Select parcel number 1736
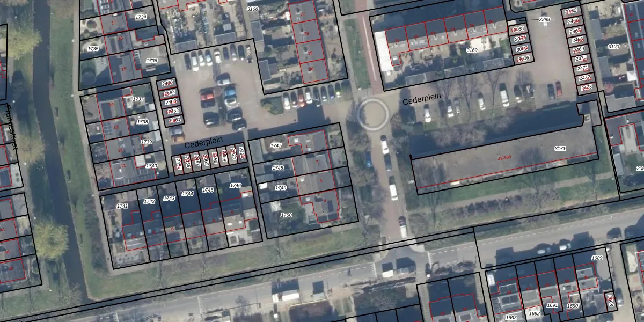Screen dimensions: 644x322 click(x=152, y=61)
